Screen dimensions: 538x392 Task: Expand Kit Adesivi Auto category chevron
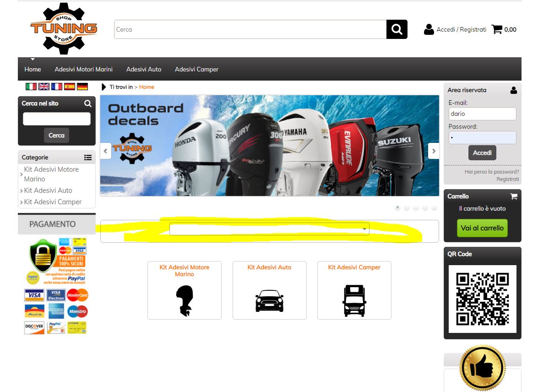(x=21, y=191)
